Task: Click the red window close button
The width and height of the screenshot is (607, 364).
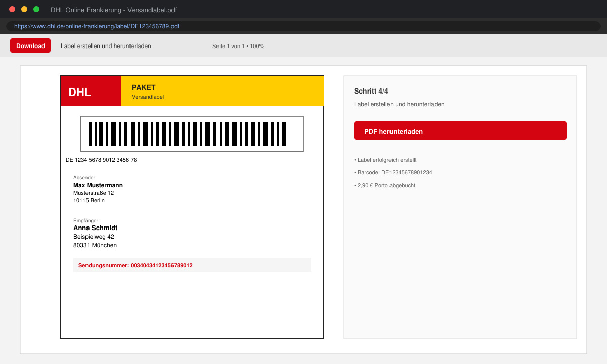Action: (x=12, y=9)
